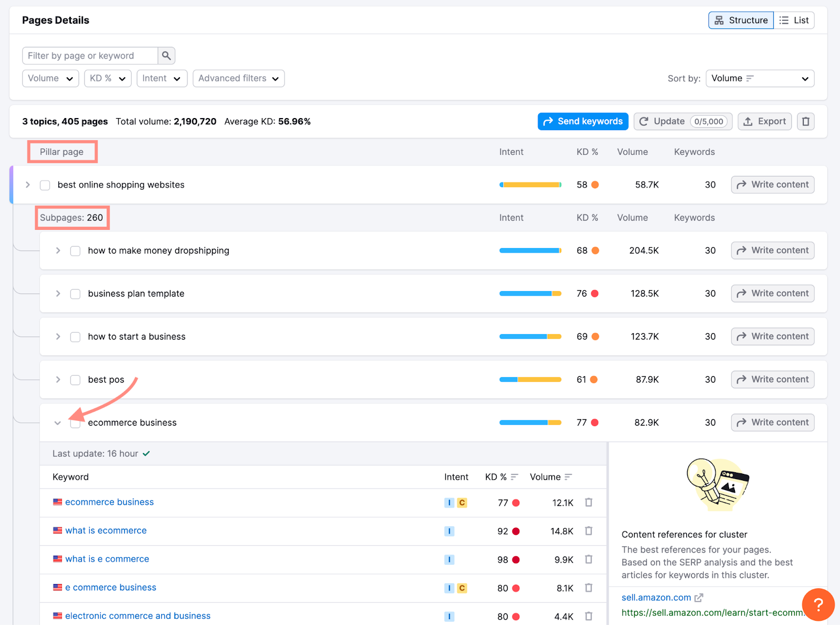Viewport: 840px width, 625px height.
Task: Click the 'Filter by page or keyword' input field
Action: 89,55
